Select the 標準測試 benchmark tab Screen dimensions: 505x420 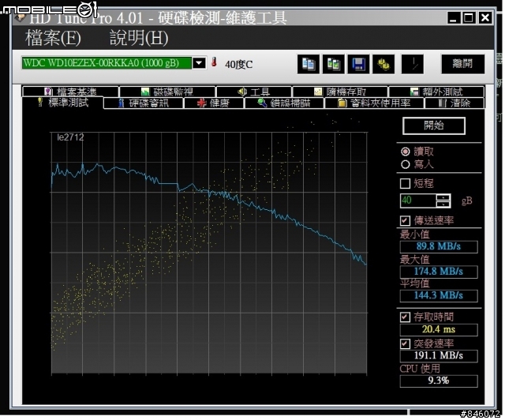[x=63, y=103]
